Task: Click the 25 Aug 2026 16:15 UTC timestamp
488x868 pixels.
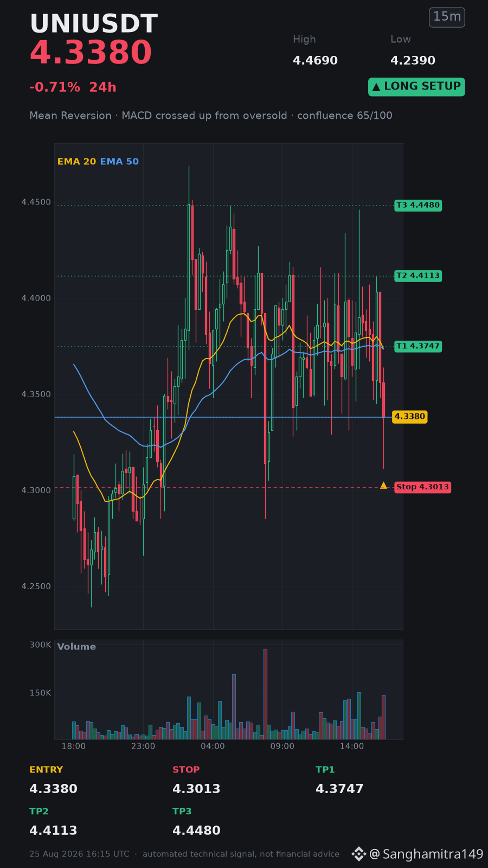Action: click(x=79, y=854)
